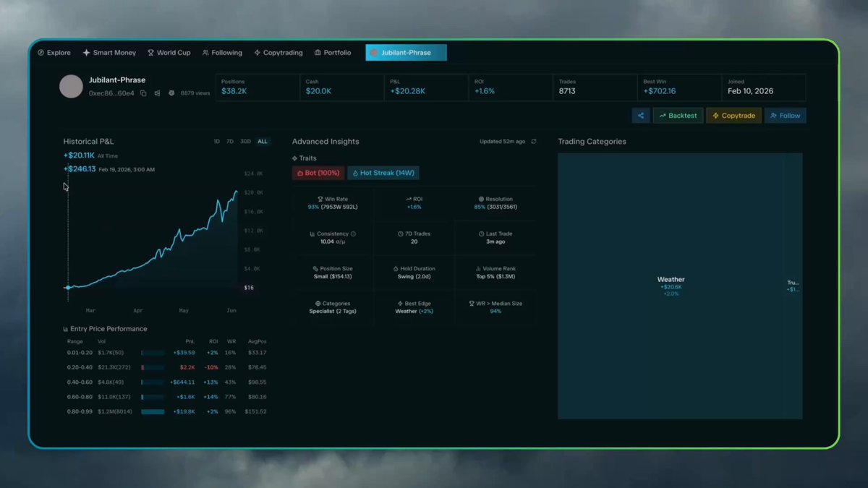Viewport: 868px width, 488px height.
Task: Click the PnL column header
Action: pyautogui.click(x=190, y=341)
